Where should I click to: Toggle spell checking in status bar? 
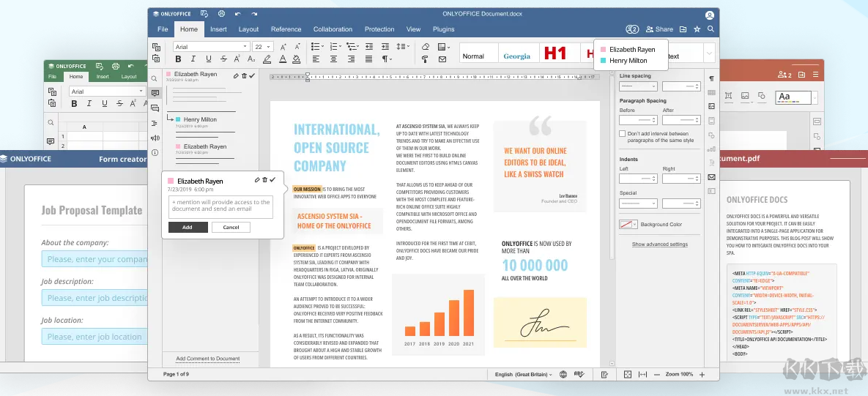(579, 374)
